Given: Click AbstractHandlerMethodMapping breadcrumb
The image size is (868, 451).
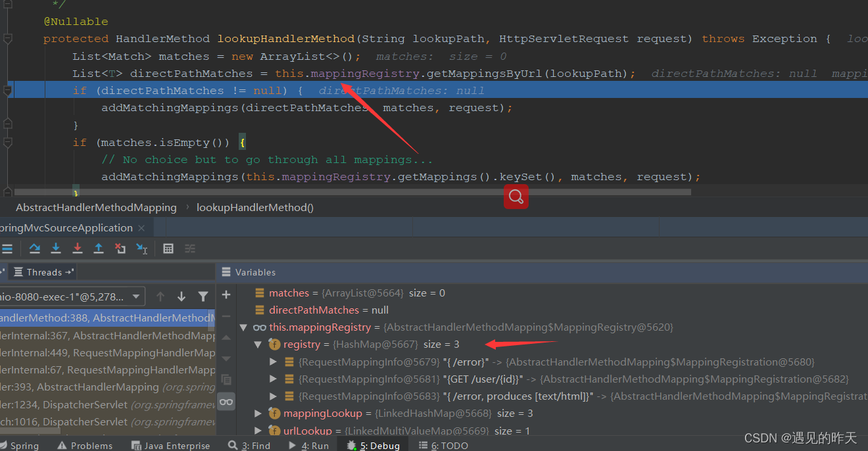Looking at the screenshot, I should pos(96,207).
